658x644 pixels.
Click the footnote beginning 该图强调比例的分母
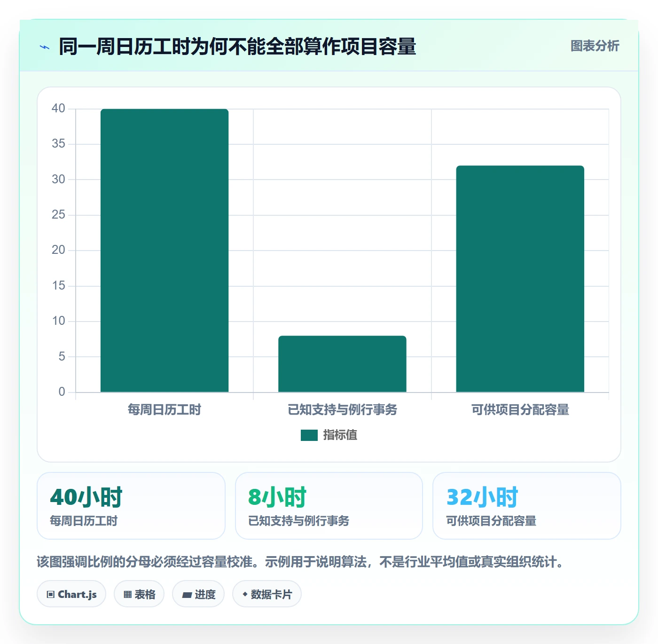tap(300, 562)
